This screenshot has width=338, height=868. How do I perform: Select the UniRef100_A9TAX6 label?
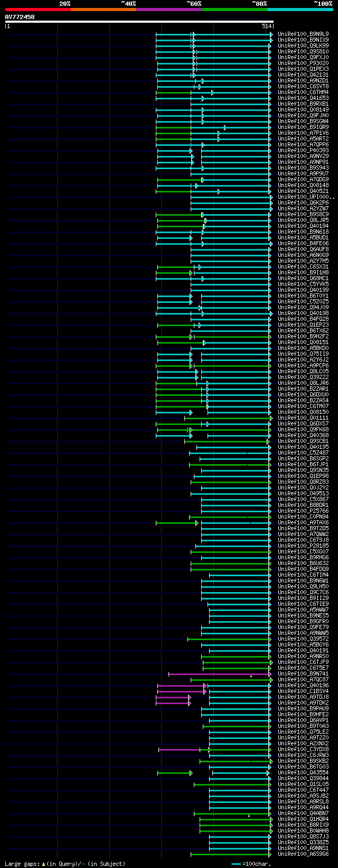[x=303, y=522]
